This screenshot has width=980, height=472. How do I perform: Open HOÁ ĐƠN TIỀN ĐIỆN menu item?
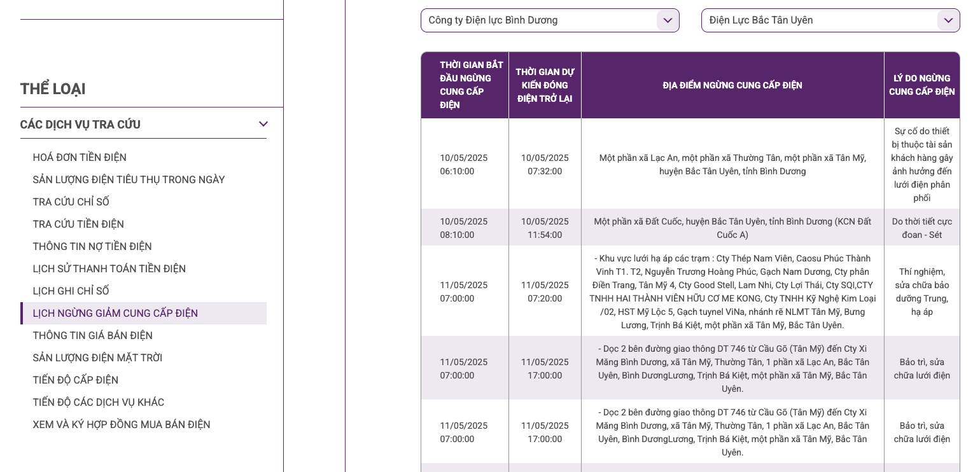click(80, 158)
